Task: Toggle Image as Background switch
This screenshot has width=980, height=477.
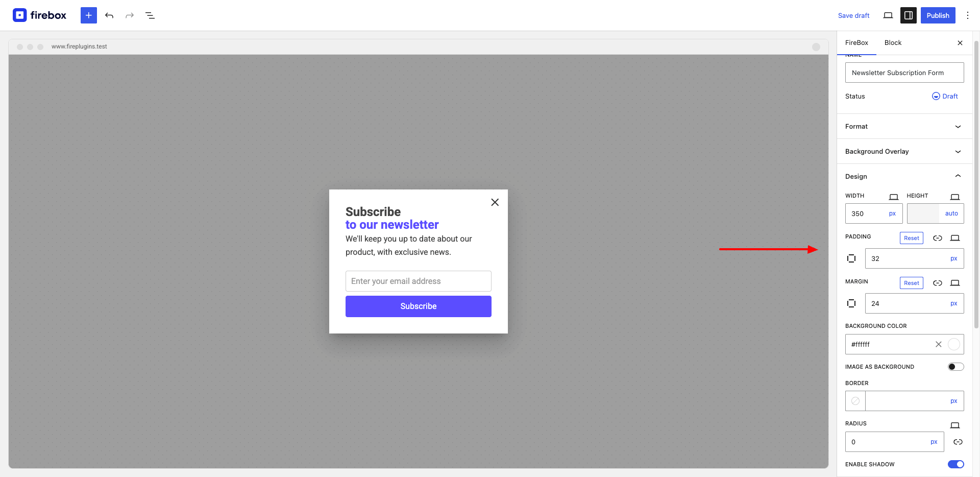Action: 955,367
